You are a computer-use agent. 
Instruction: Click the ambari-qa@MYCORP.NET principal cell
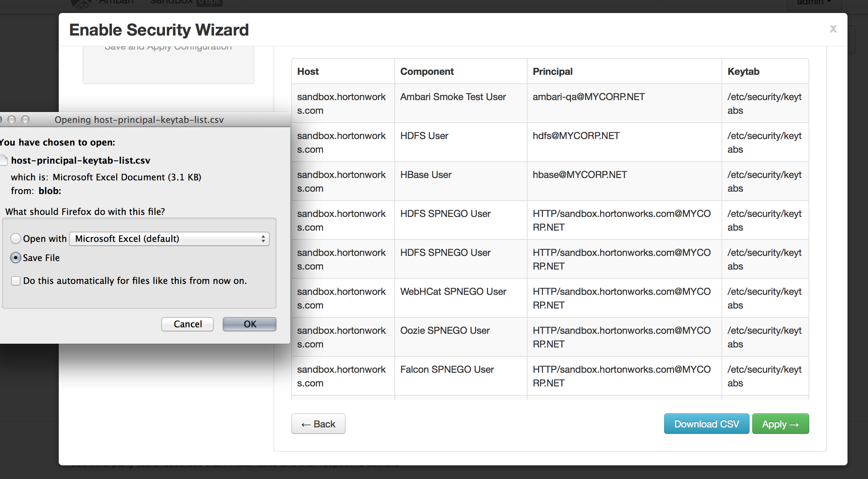pos(589,97)
